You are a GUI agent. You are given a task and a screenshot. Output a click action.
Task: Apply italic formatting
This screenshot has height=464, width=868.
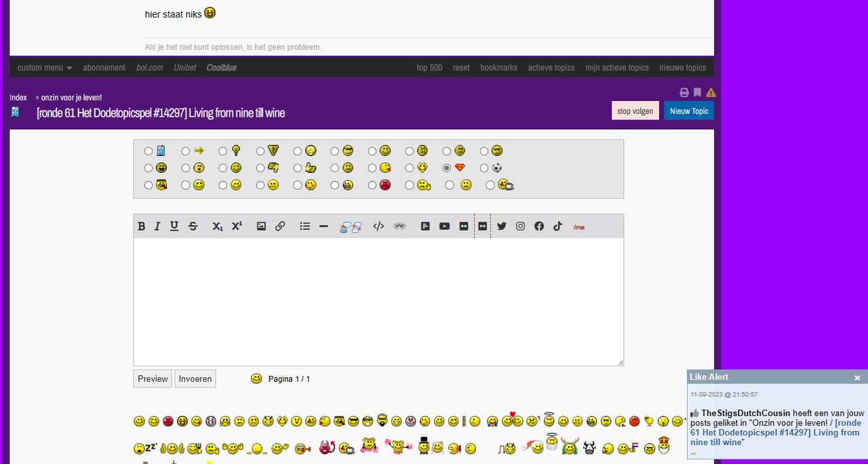(157, 227)
